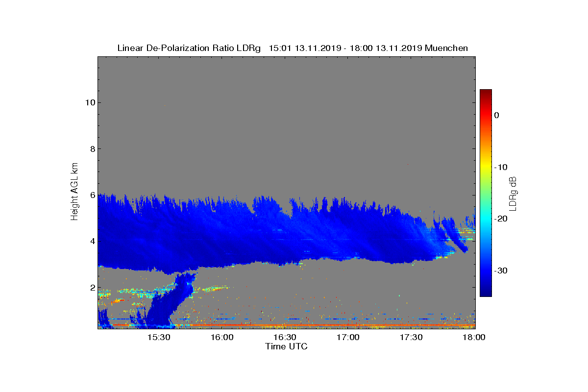Image resolution: width=588 pixels, height=392 pixels.
Task: Click the 17:00 time tick label
Action: click(348, 338)
